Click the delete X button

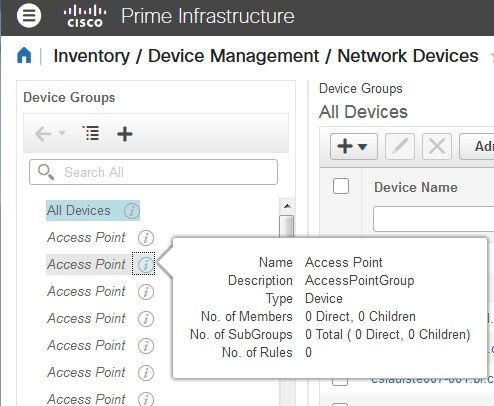tap(437, 146)
